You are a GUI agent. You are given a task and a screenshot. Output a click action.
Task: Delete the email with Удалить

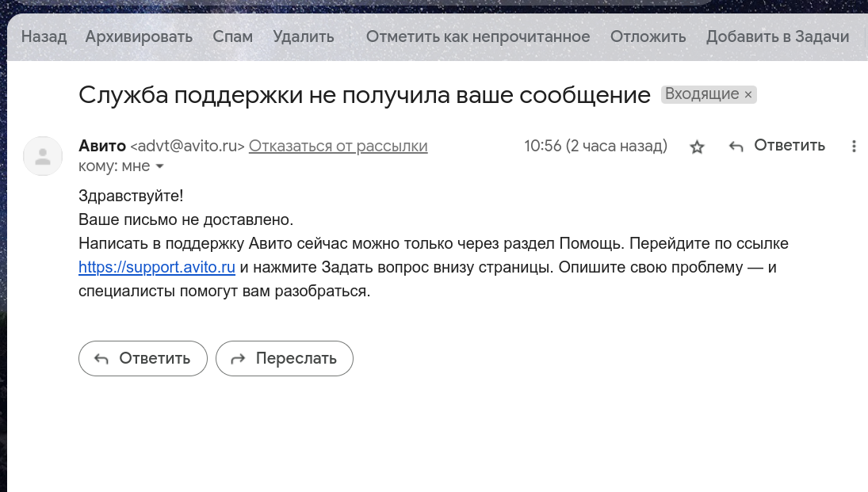tap(303, 36)
